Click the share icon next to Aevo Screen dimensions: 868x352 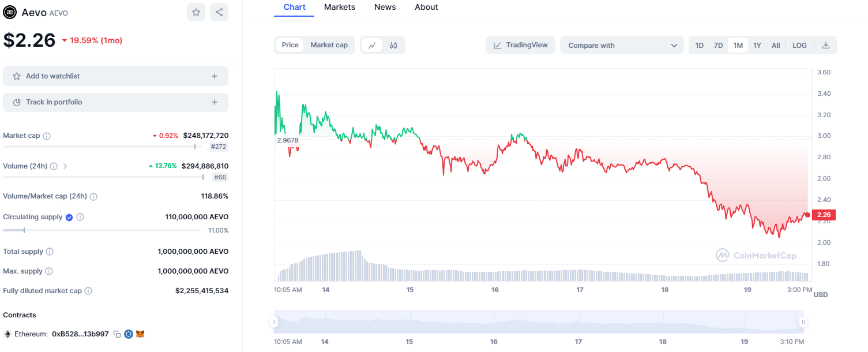coord(219,12)
